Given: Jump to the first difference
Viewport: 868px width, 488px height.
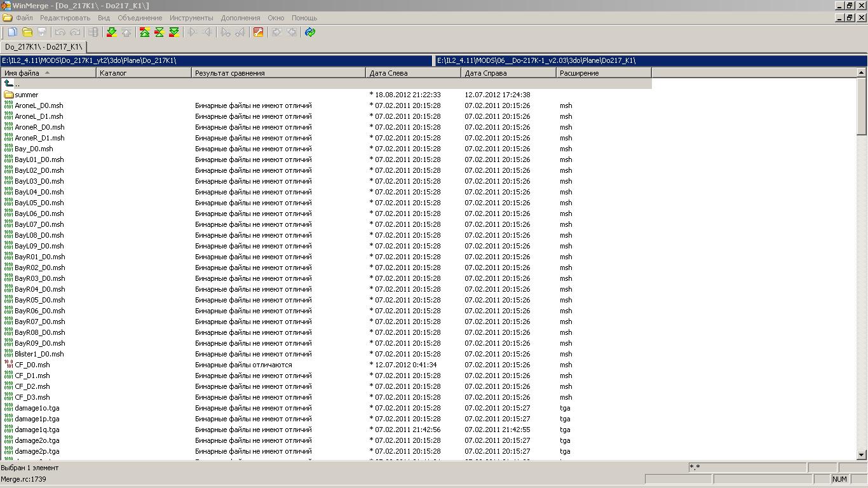Looking at the screenshot, I should (144, 32).
